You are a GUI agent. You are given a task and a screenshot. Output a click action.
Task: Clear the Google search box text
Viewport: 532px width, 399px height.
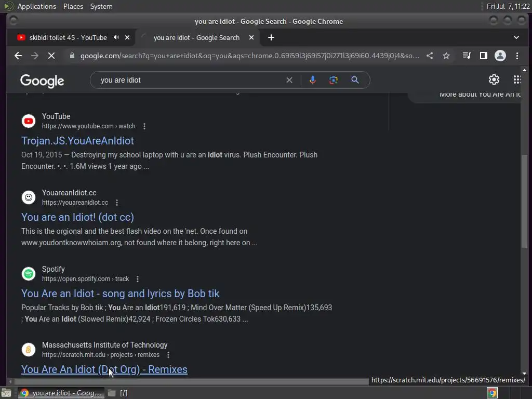tap(289, 80)
